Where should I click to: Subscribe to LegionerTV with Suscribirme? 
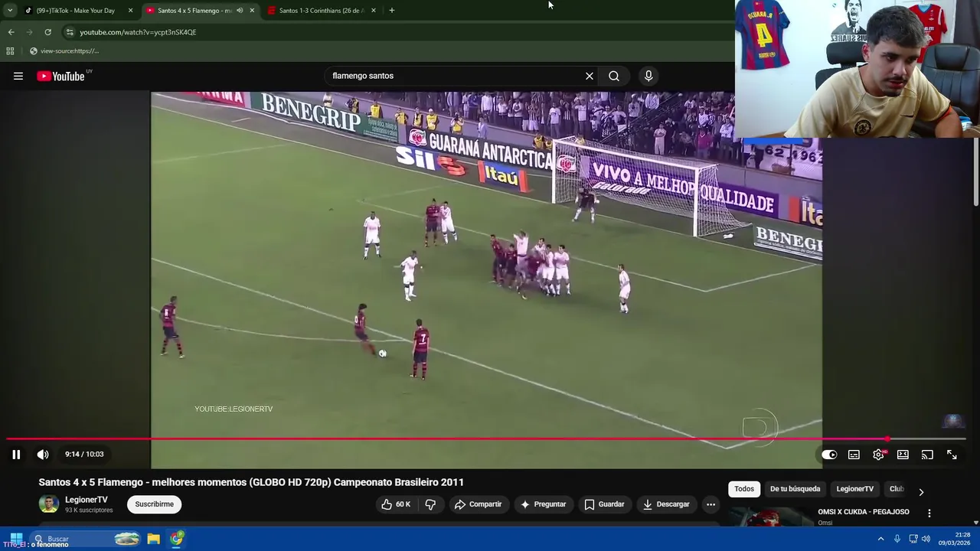pyautogui.click(x=155, y=504)
